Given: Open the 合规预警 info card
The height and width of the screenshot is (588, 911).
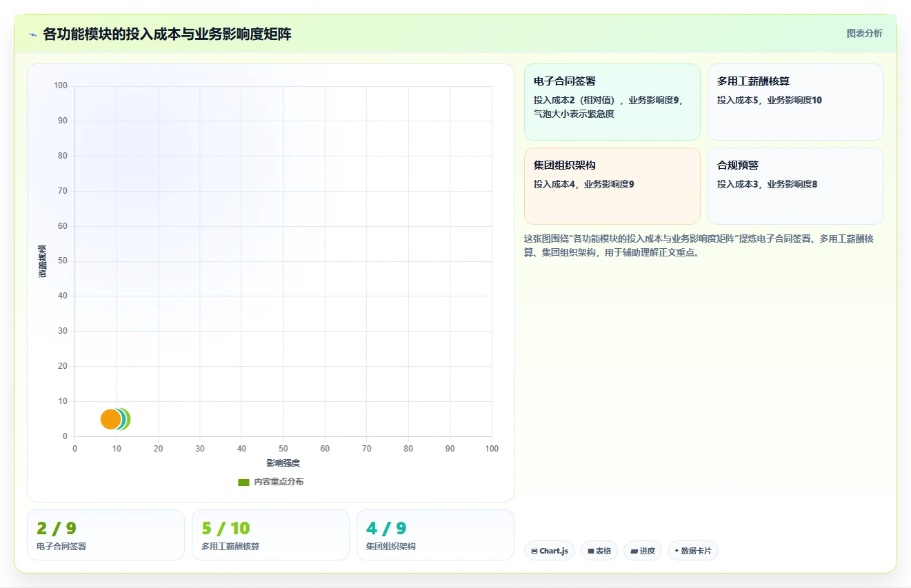Looking at the screenshot, I should (795, 186).
